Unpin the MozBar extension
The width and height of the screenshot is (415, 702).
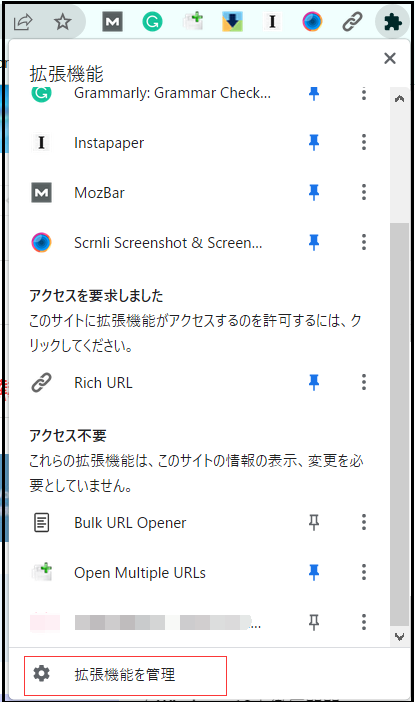click(314, 193)
